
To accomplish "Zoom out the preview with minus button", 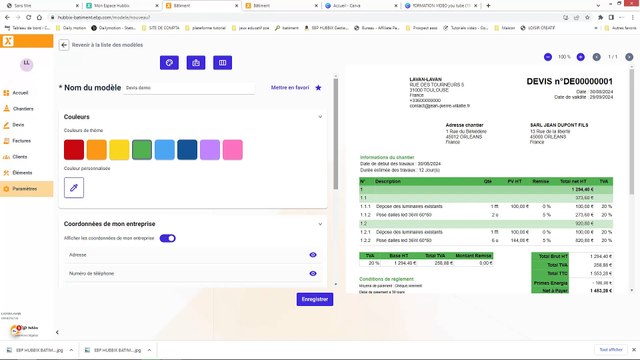I will pyautogui.click(x=548, y=57).
